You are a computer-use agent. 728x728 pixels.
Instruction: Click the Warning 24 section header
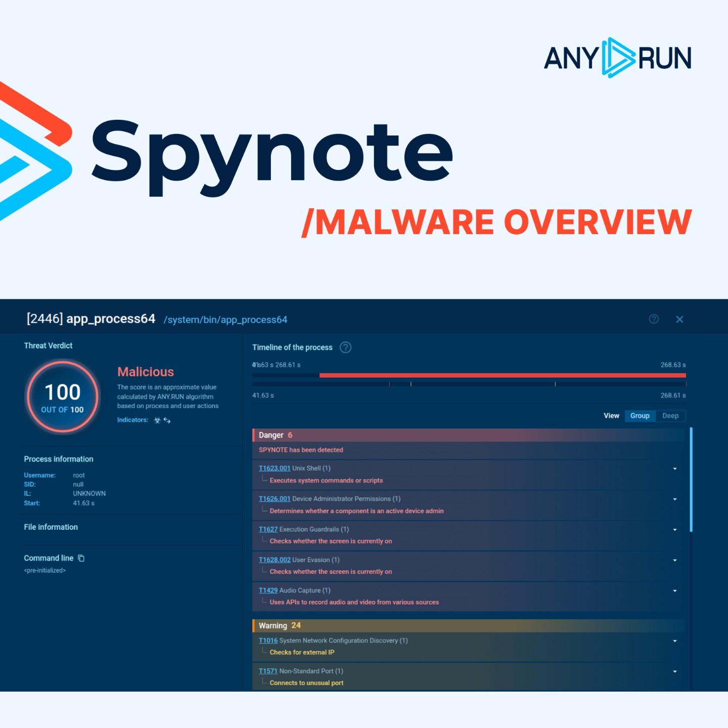468,625
